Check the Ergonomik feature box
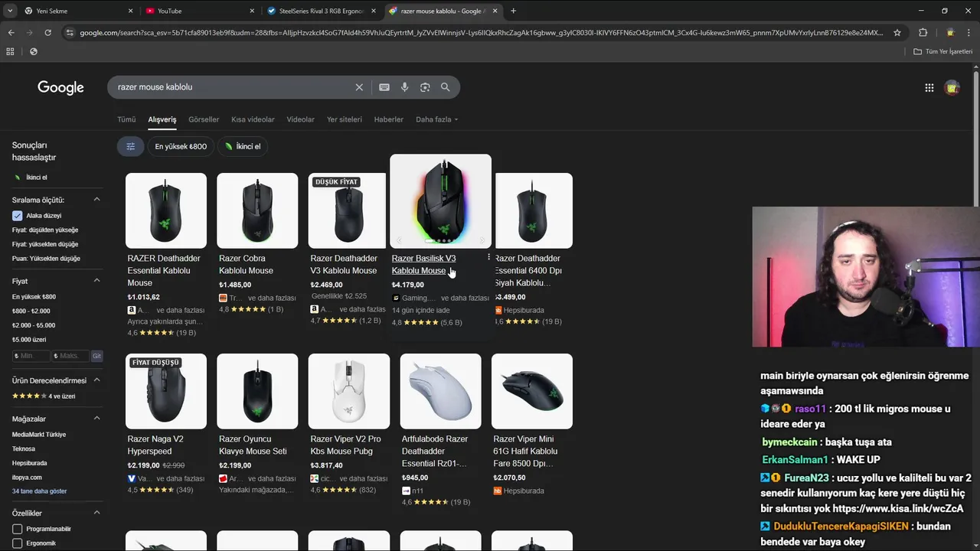 [17, 543]
